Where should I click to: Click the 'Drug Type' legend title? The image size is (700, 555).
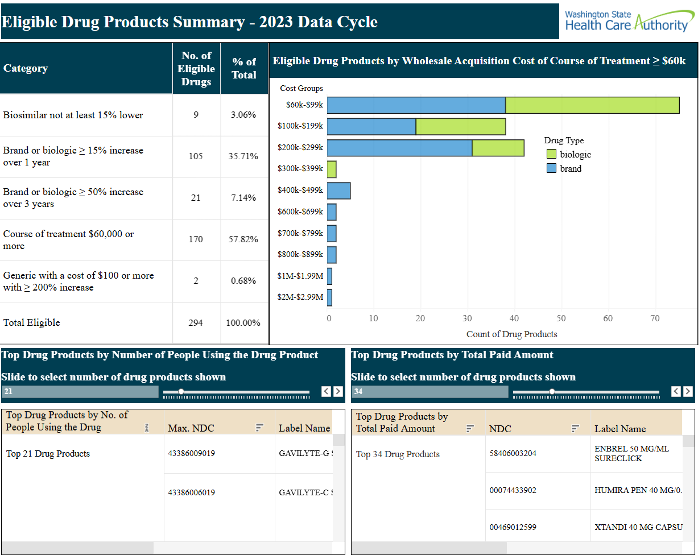[x=564, y=140]
